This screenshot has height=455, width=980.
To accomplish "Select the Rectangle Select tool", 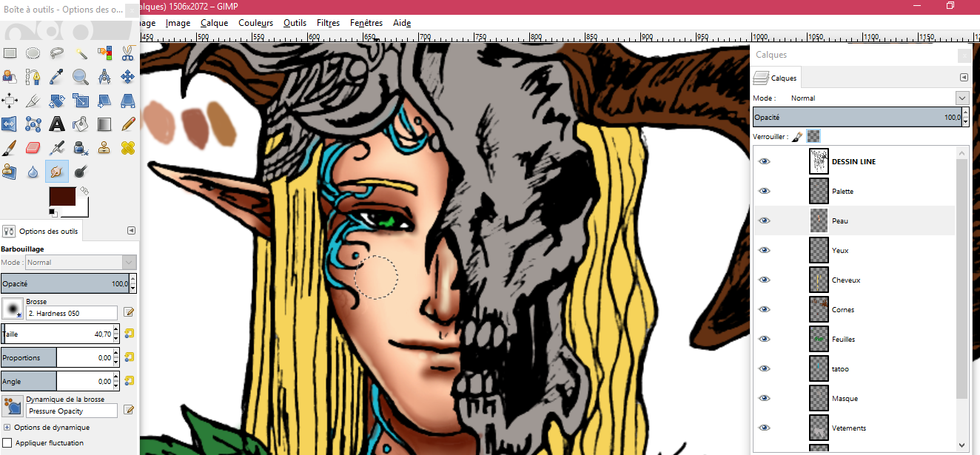I will tap(10, 53).
